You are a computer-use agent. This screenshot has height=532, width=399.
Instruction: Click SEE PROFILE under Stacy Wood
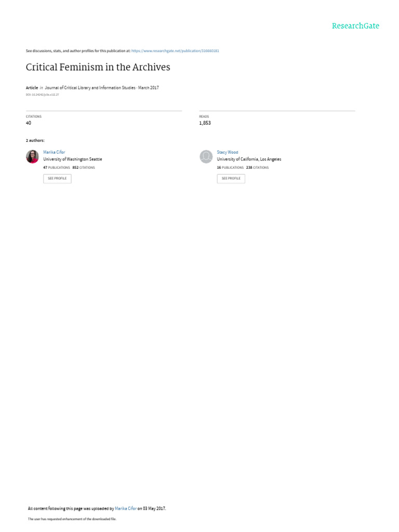pos(231,179)
